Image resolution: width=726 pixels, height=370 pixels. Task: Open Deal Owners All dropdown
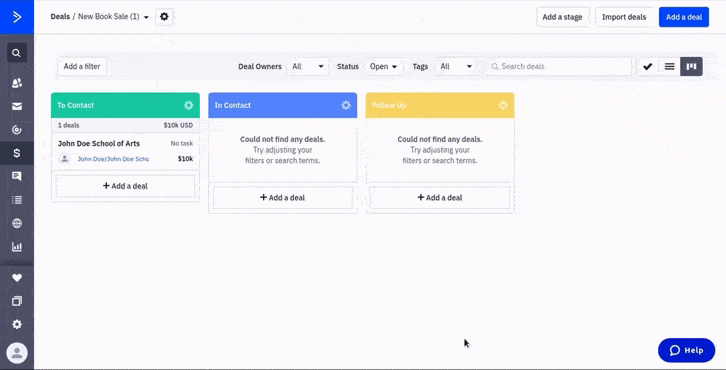(307, 67)
